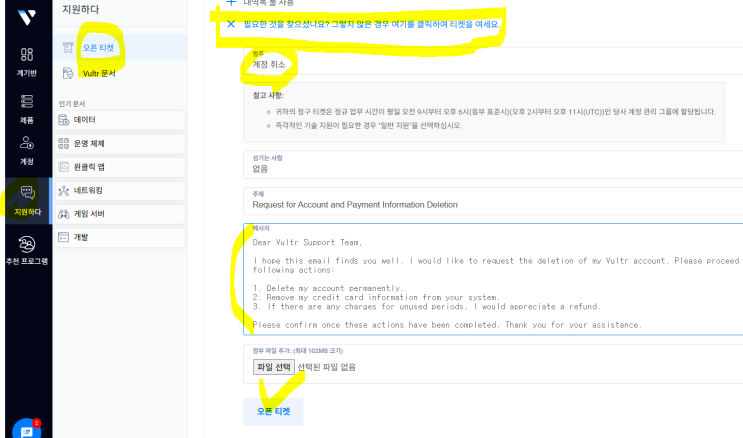Screen dimensions: 743x438
Task: Click the 인기 문서 section label
Action: coord(72,104)
